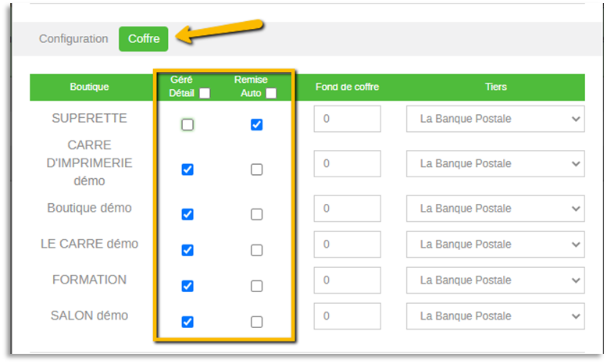Open the Tiers dropdown for SUPERETTE
This screenshot has height=364, width=607.
click(x=495, y=119)
